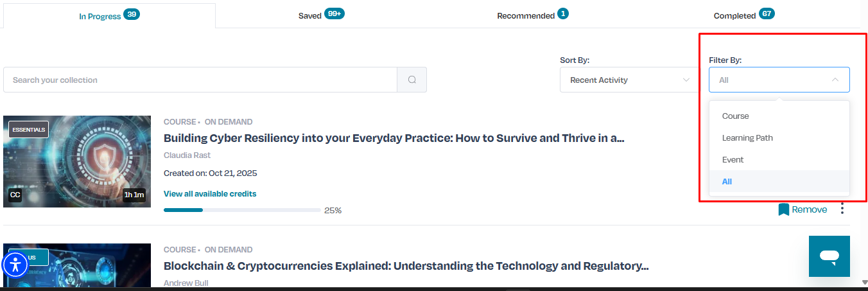Viewport: 868px width, 291px height.
Task: Switch to the Saved tab
Action: [321, 15]
